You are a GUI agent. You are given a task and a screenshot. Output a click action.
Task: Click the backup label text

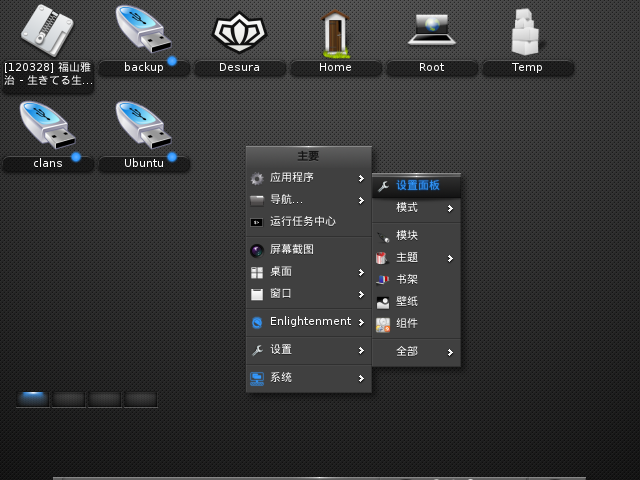tap(144, 67)
